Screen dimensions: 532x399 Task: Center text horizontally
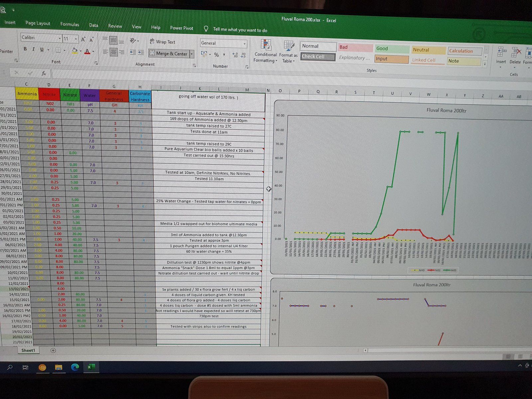tap(113, 52)
